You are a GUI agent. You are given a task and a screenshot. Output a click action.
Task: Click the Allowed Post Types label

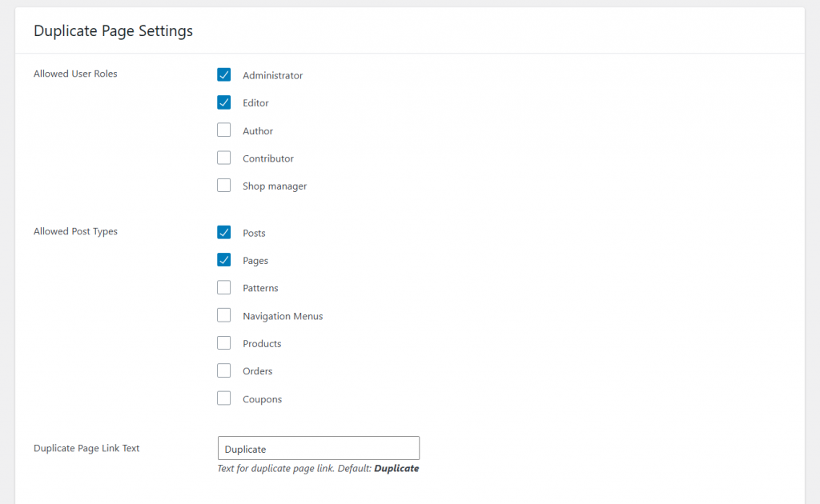pyautogui.click(x=75, y=231)
